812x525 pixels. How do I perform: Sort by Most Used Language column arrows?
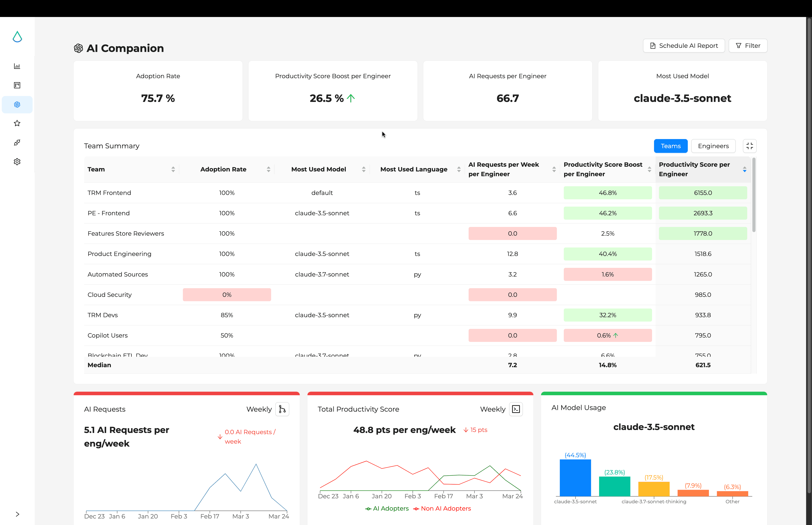pyautogui.click(x=459, y=169)
